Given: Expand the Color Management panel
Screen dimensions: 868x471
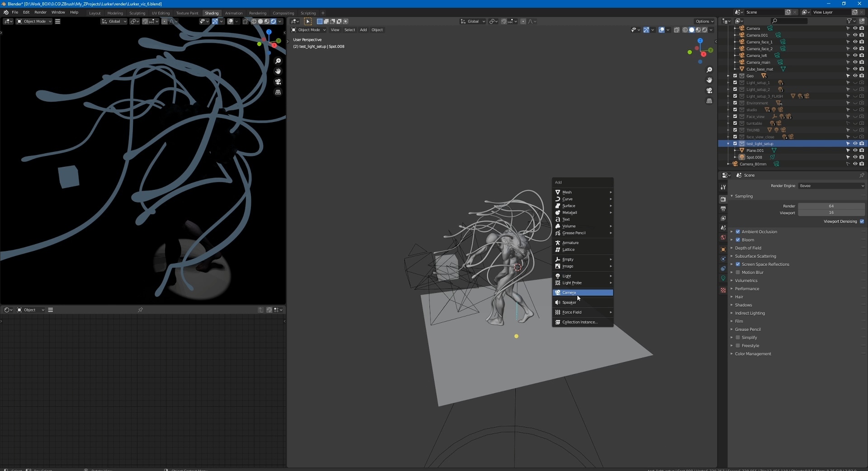Looking at the screenshot, I should click(x=753, y=354).
